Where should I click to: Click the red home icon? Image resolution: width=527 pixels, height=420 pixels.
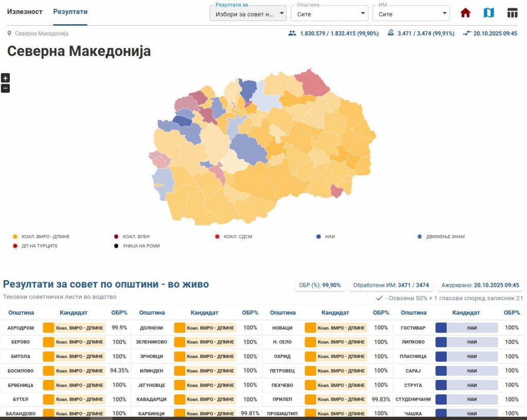pyautogui.click(x=465, y=13)
